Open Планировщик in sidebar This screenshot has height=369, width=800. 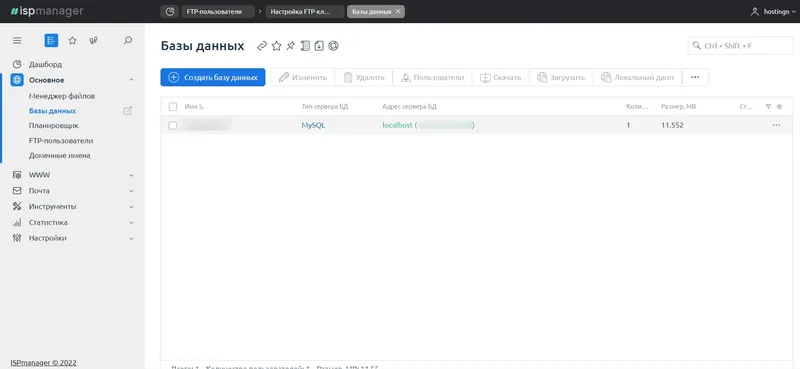[x=54, y=126]
